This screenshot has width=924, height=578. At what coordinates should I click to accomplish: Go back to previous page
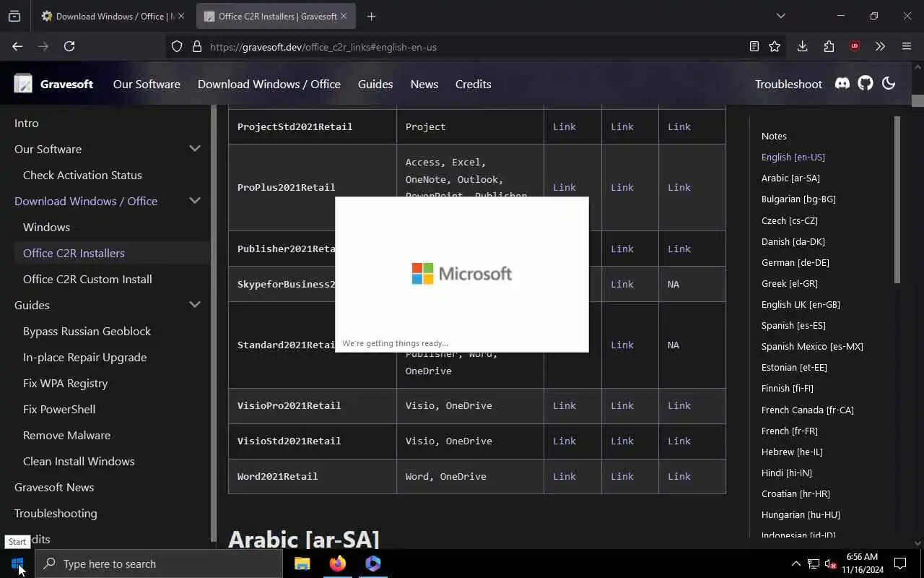coord(17,46)
